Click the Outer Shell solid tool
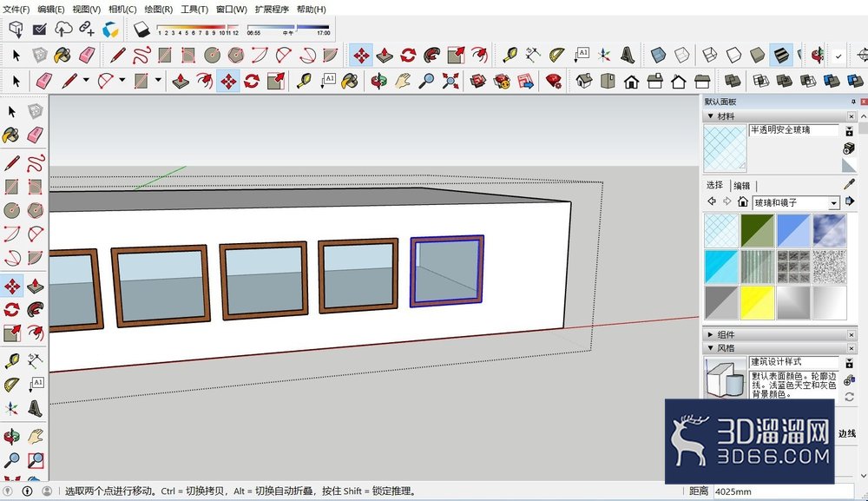The height and width of the screenshot is (501, 868). coord(733,82)
